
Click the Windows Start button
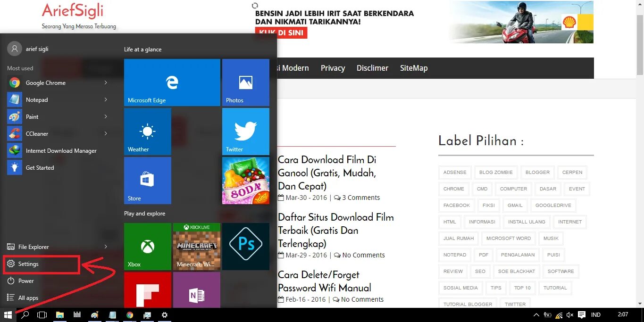point(8,315)
